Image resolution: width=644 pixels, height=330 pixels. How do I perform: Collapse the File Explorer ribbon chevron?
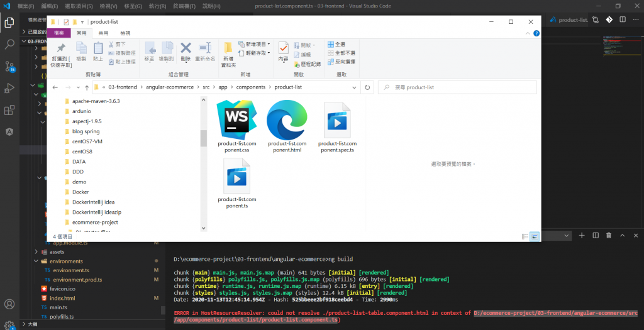click(x=528, y=33)
